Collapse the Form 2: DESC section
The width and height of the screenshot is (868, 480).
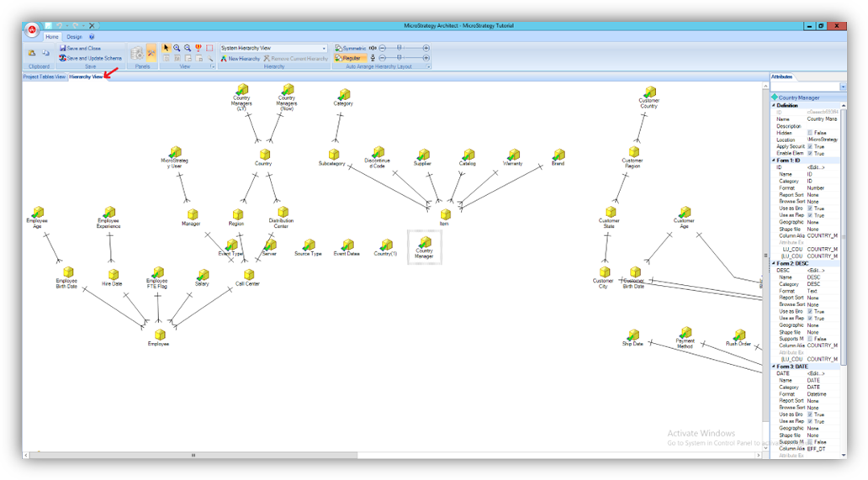click(774, 263)
